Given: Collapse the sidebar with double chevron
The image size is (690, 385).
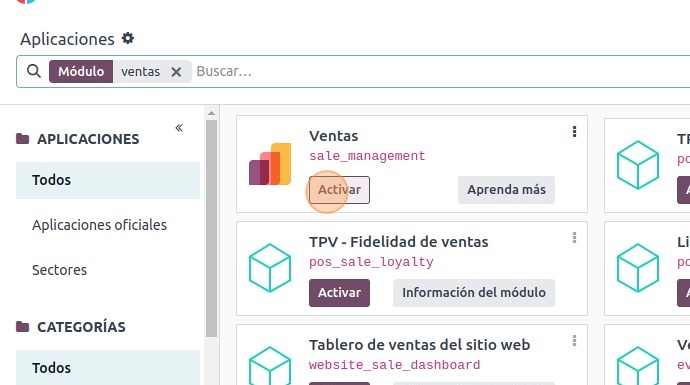Looking at the screenshot, I should 179,128.
